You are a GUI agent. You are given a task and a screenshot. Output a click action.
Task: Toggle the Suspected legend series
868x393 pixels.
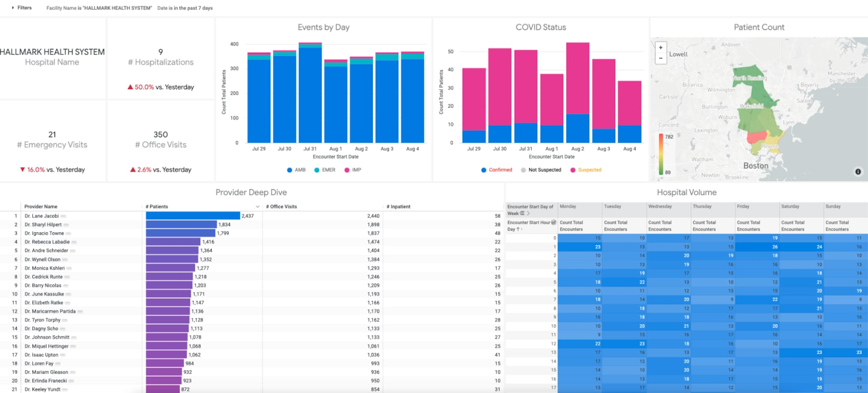click(x=586, y=170)
